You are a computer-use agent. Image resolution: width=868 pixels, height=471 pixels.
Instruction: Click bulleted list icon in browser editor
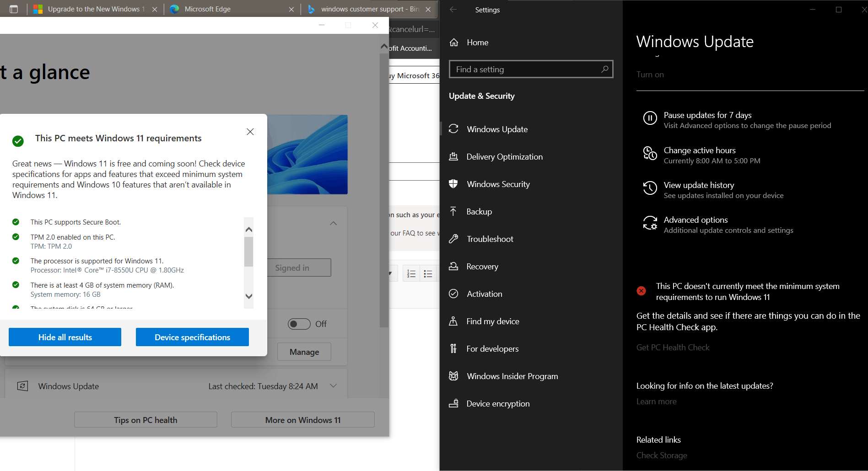click(x=428, y=273)
